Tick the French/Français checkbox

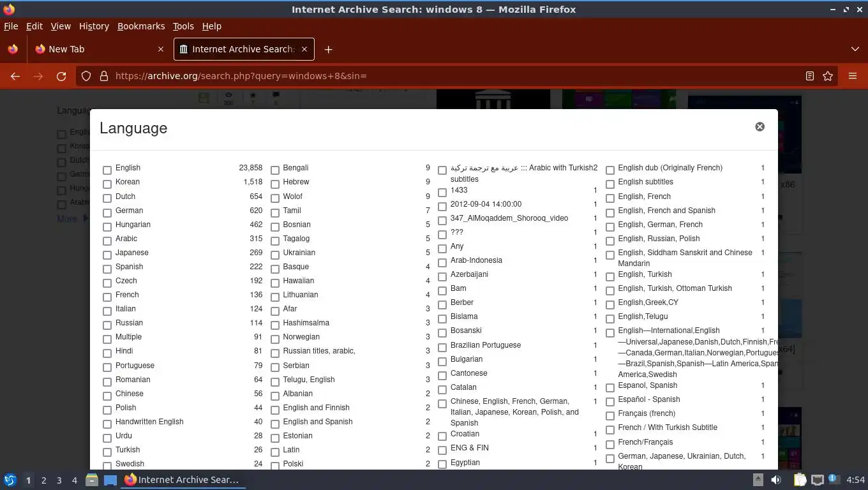pos(610,444)
